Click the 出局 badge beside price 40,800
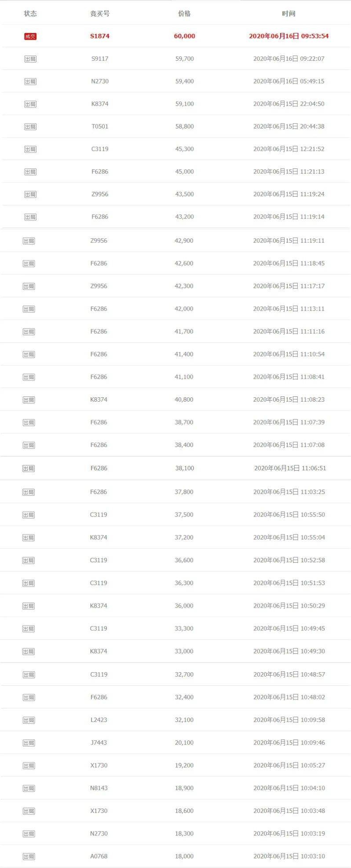 pos(29,399)
